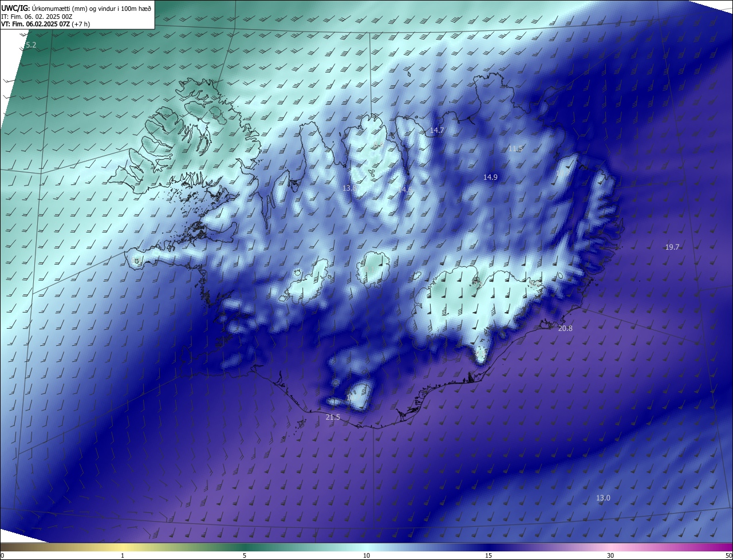This screenshot has width=733, height=560.
Task: Click the 19.7 value label
Action: 672,247
